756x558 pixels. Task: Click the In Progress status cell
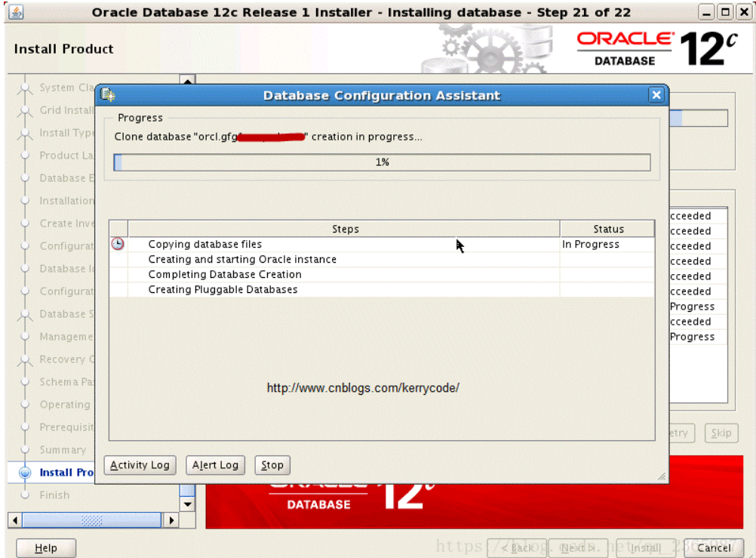click(607, 244)
